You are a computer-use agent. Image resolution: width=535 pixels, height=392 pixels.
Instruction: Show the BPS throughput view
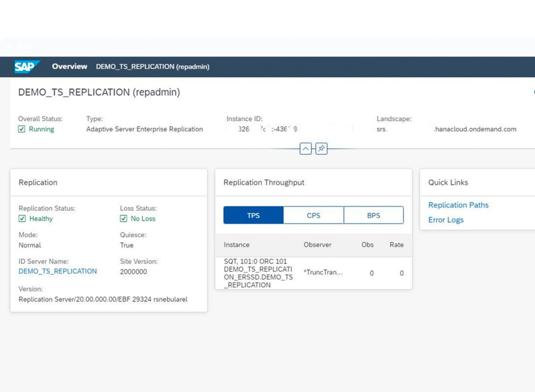(x=373, y=215)
